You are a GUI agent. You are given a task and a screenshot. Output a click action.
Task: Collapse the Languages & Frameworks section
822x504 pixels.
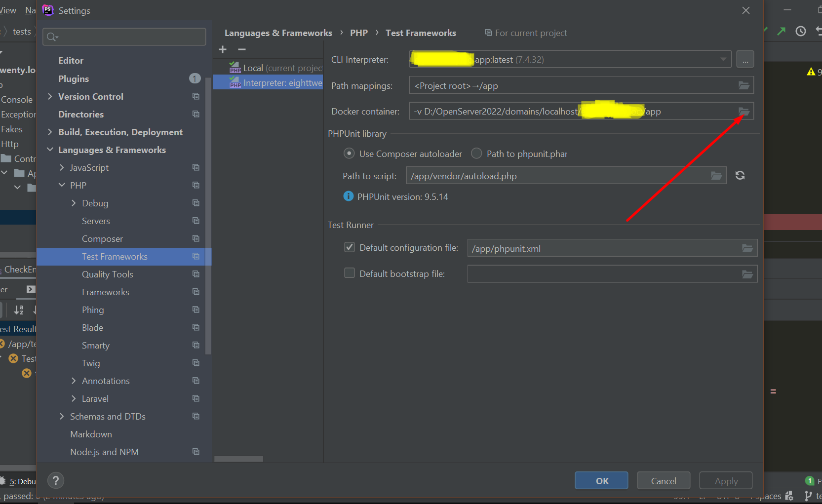[x=50, y=150]
